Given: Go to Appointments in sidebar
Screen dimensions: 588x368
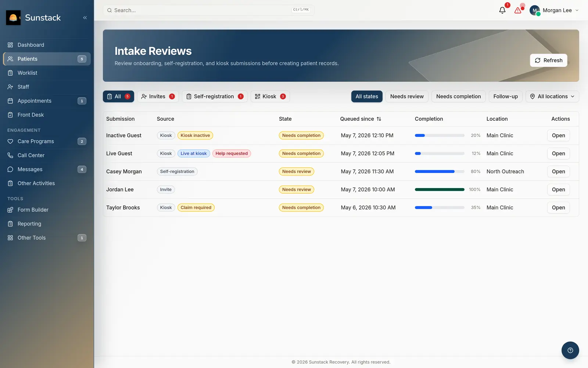Looking at the screenshot, I should [x=47, y=101].
